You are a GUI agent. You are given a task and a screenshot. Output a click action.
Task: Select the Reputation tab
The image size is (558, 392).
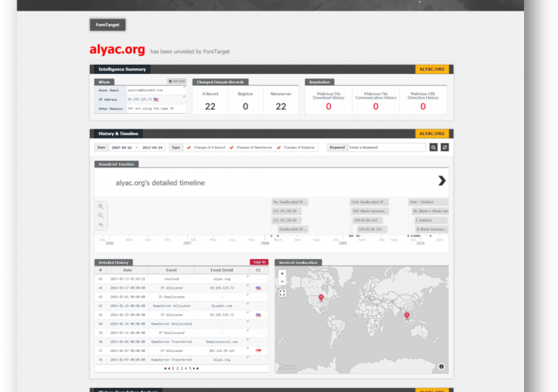coord(320,82)
